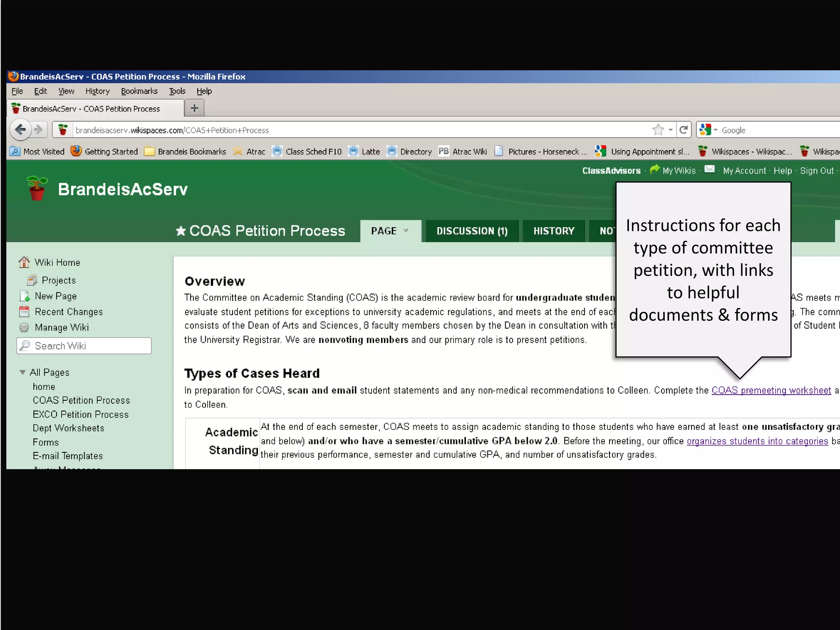This screenshot has height=630, width=840.
Task: Open the Tools menu
Action: pos(177,91)
